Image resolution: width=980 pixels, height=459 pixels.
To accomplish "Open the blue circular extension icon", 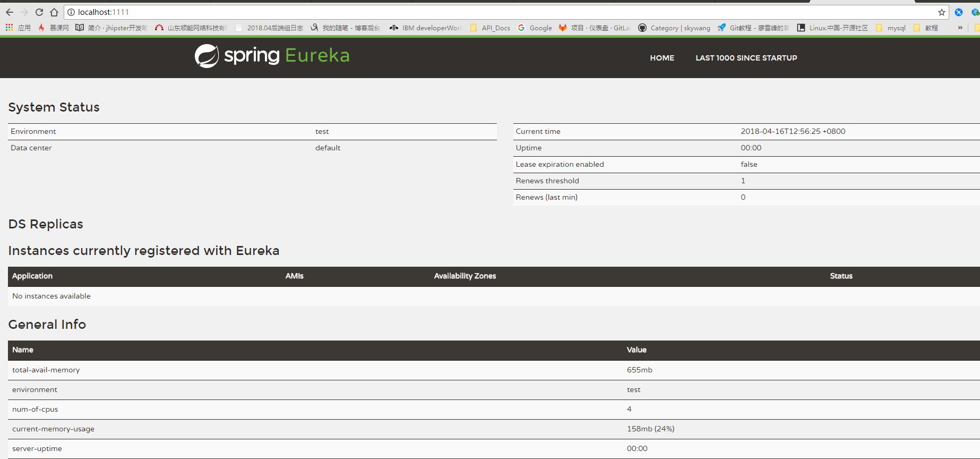I will 958,12.
